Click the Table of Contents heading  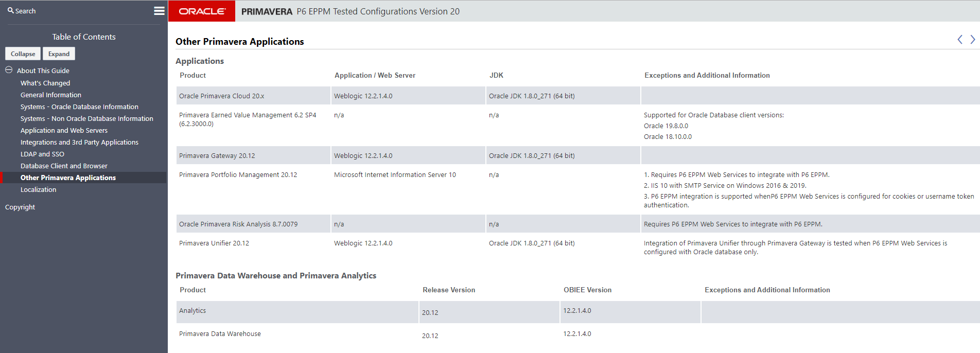click(84, 37)
